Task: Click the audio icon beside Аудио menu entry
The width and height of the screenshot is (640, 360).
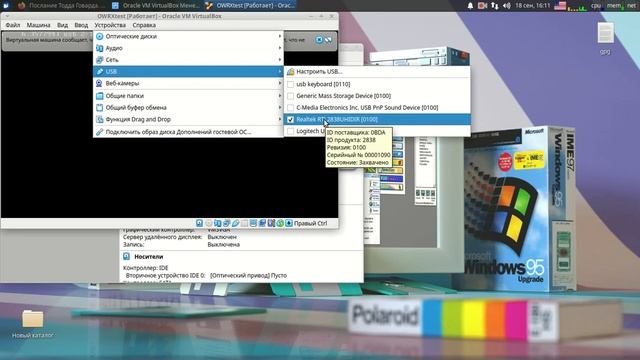Action: [x=99, y=48]
